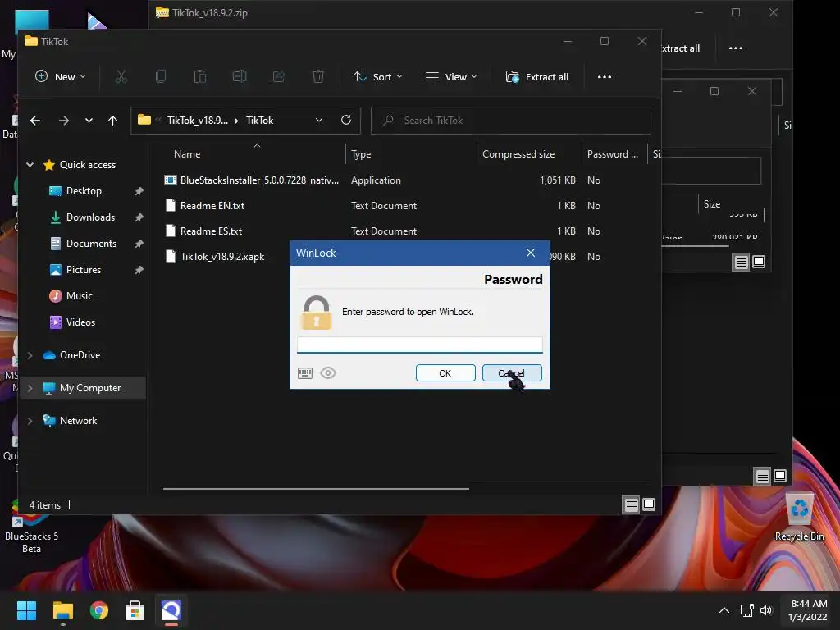The image size is (840, 630).
Task: Click Extract all in background zip window
Action: click(681, 48)
